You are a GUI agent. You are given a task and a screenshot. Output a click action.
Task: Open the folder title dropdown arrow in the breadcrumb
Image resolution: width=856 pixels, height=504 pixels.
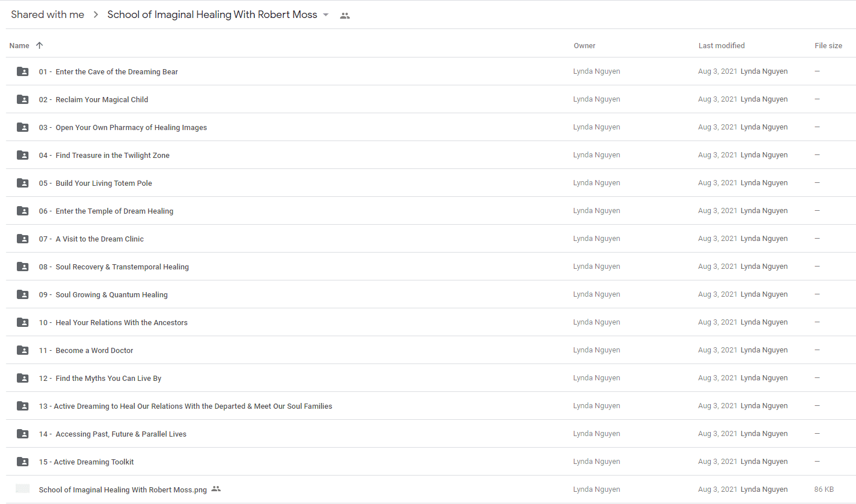coord(326,15)
